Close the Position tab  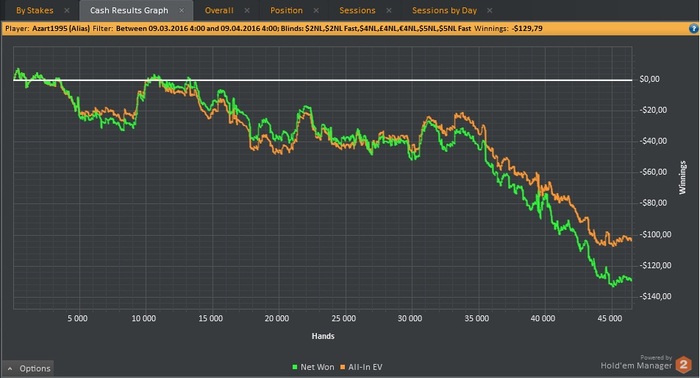[316, 10]
